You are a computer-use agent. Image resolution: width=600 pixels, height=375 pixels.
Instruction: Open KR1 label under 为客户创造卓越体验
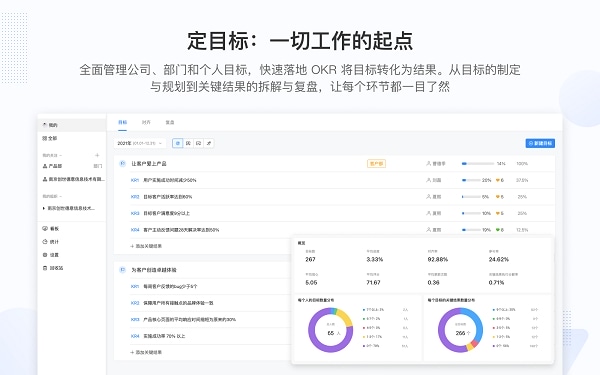[x=135, y=286]
